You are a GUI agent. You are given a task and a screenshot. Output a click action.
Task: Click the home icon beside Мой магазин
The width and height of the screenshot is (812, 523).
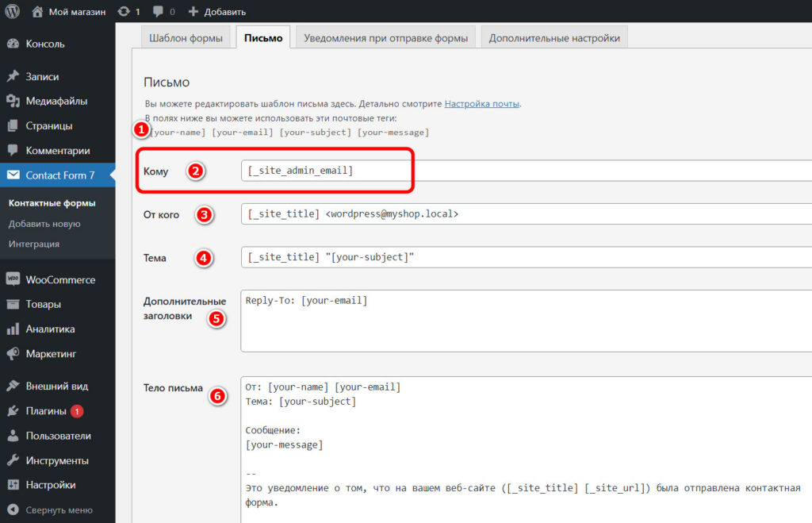point(37,11)
